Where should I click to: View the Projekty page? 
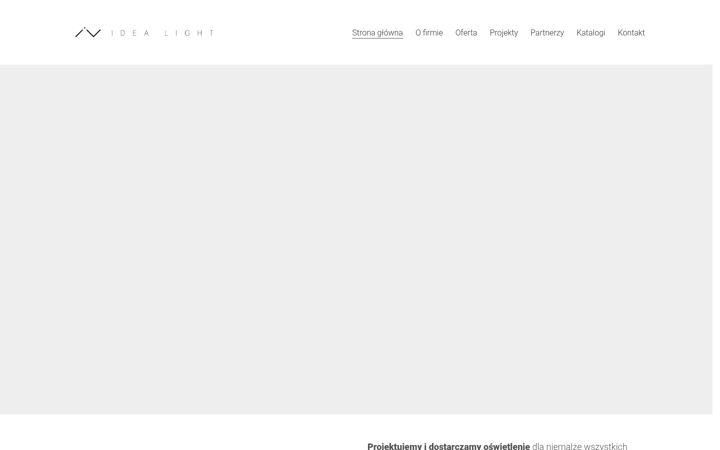coord(504,33)
